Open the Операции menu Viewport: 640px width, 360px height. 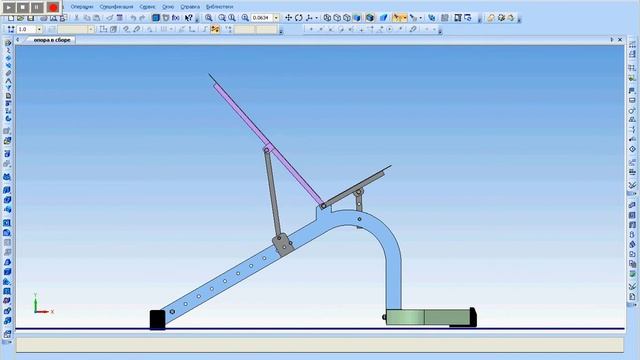click(82, 7)
